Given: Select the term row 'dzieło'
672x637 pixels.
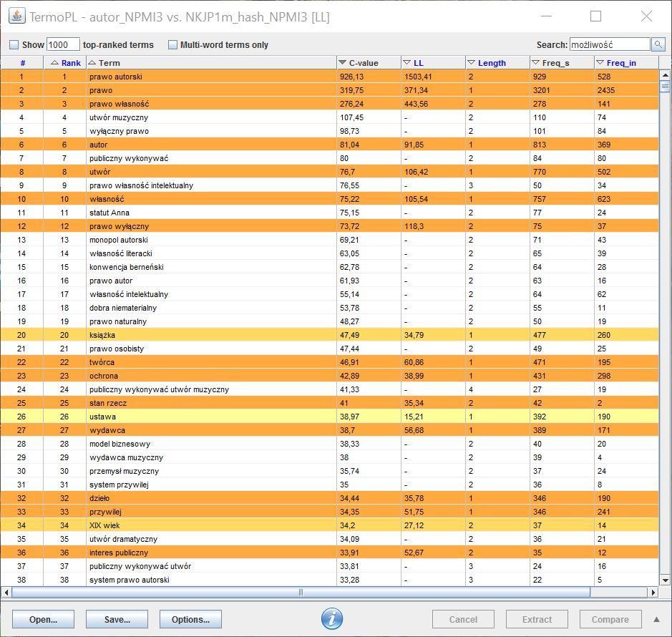Looking at the screenshot, I should pos(330,497).
